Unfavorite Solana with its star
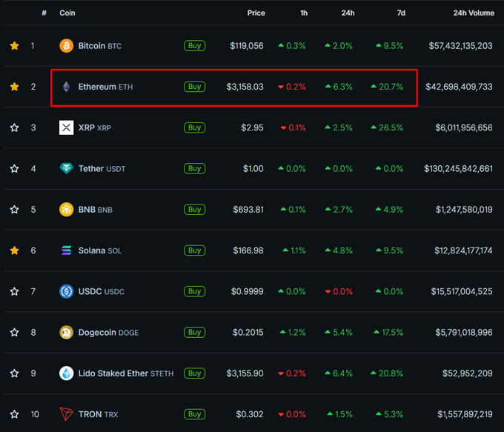 [x=14, y=250]
